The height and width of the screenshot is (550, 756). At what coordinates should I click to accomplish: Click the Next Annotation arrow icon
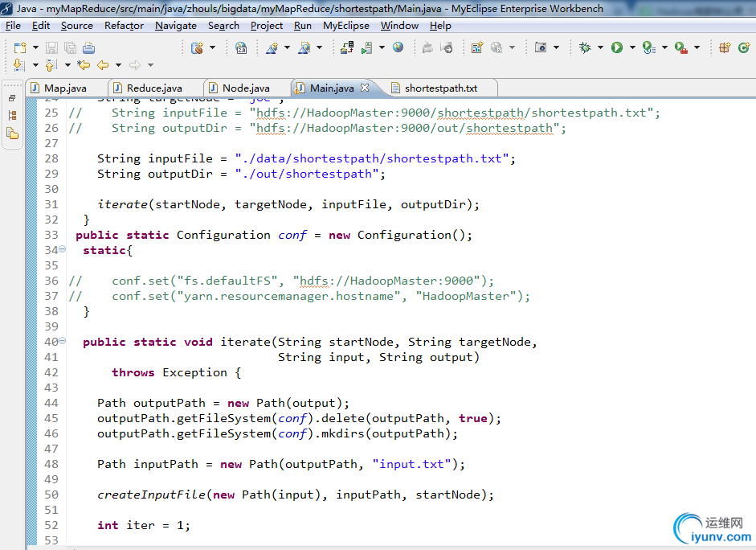click(x=18, y=64)
